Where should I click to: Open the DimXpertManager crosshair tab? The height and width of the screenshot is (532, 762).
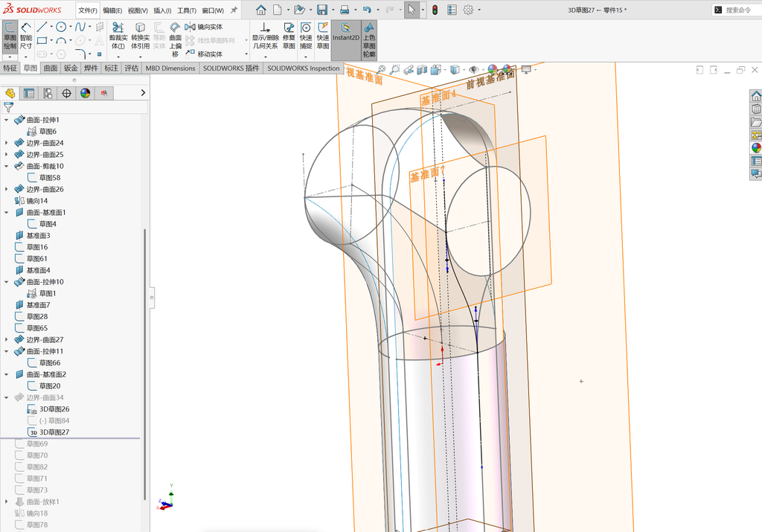tap(66, 93)
